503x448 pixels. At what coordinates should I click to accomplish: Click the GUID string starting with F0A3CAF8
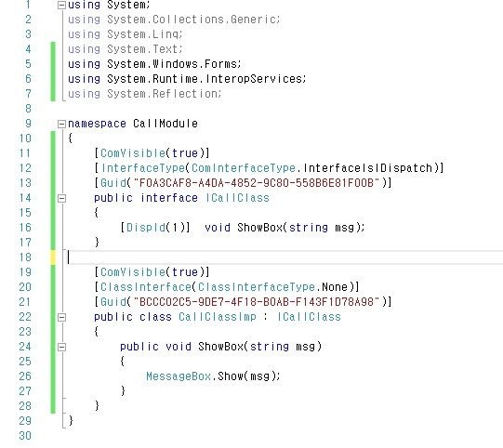[x=257, y=183]
